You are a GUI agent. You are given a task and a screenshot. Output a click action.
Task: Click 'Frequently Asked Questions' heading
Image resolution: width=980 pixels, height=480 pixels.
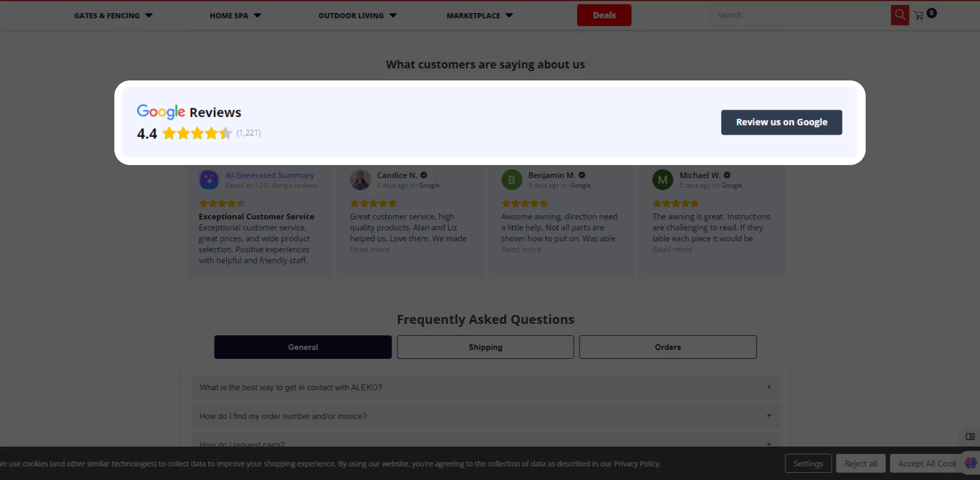pos(486,319)
